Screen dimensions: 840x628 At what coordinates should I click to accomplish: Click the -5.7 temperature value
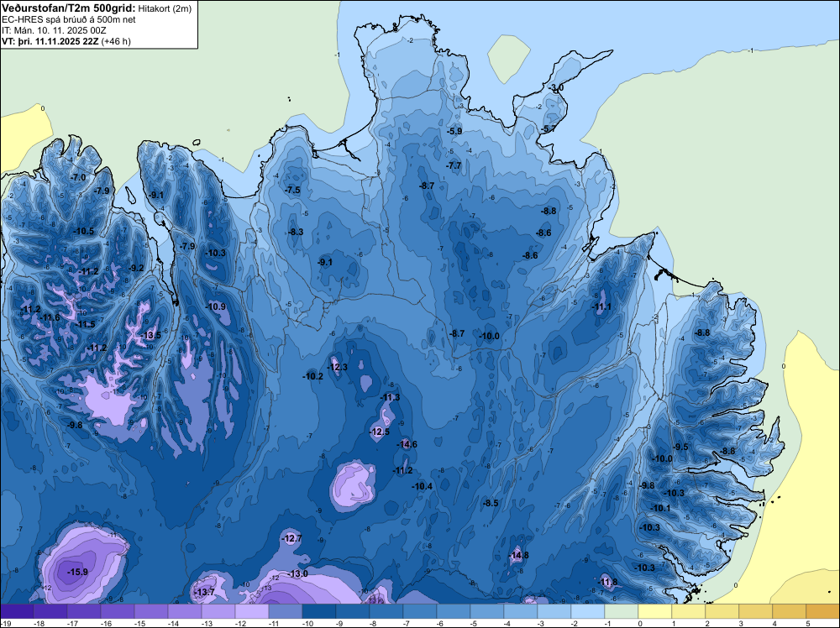[x=548, y=129]
